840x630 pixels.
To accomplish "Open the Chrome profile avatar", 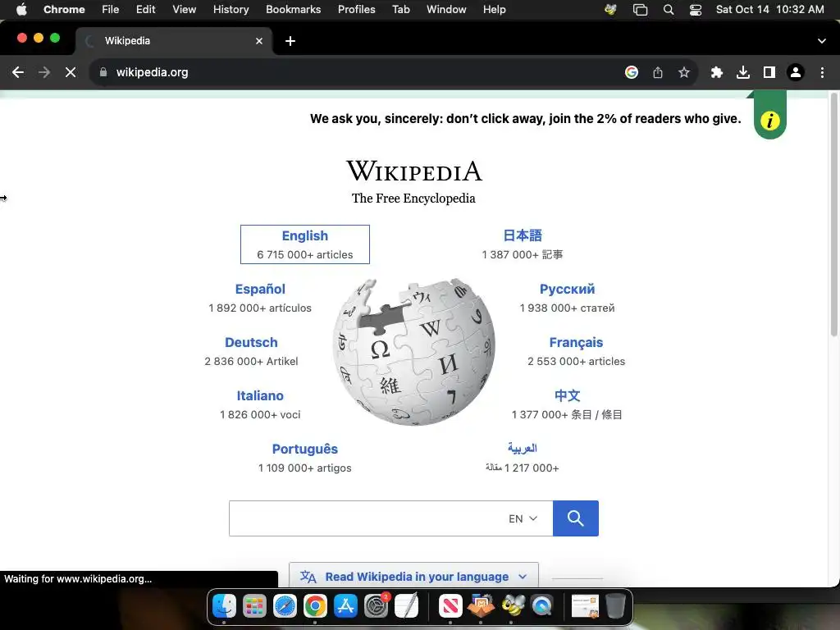I will 796,72.
